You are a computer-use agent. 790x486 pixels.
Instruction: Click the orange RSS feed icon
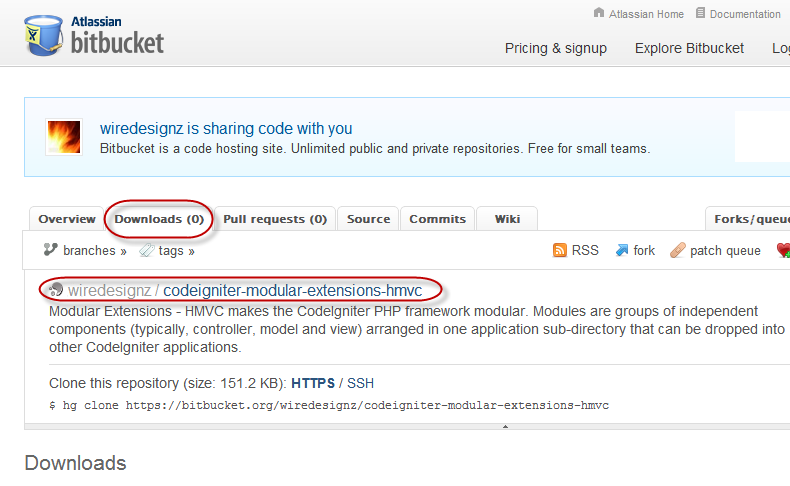560,250
